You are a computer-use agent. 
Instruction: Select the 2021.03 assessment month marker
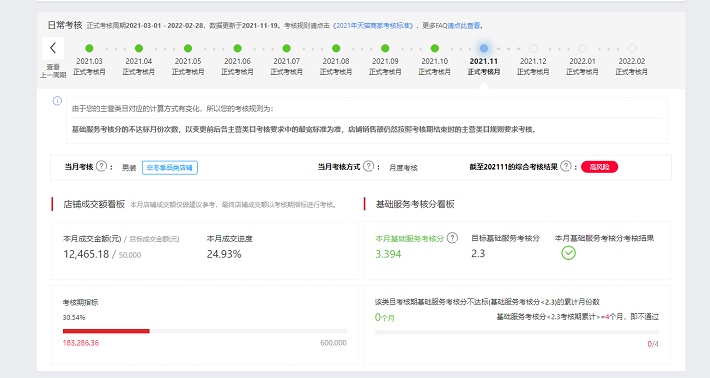click(89, 48)
